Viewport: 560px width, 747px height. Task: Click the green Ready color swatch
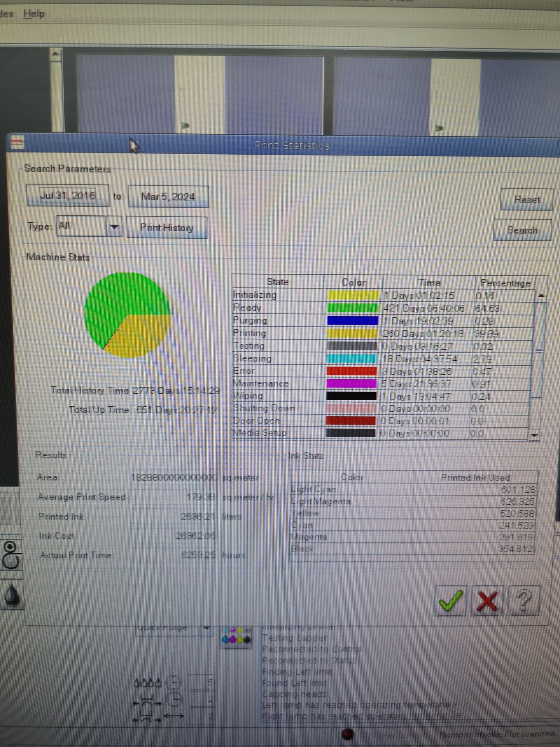point(353,308)
